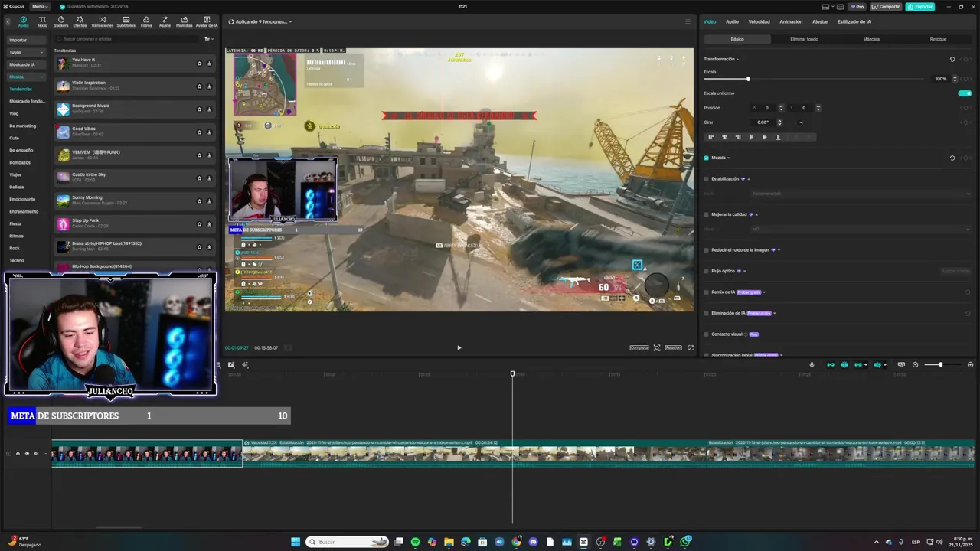The height and width of the screenshot is (551, 980).
Task: Switch to the Animación tab
Action: [x=791, y=21]
